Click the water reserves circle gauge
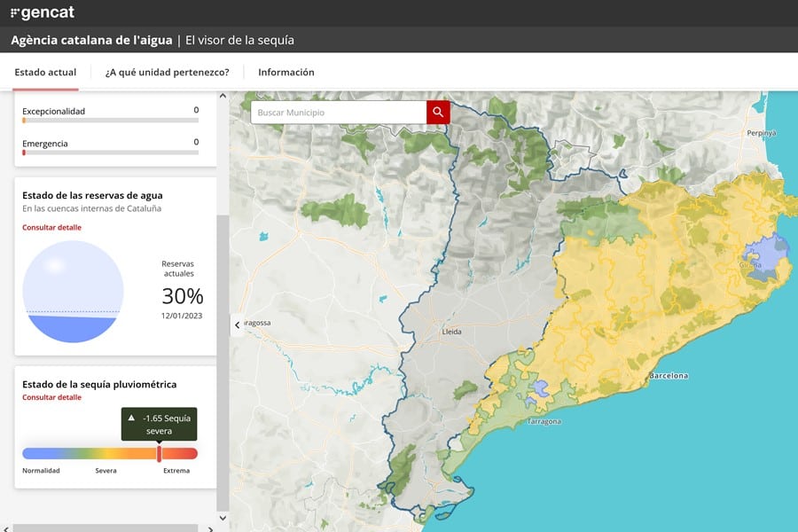This screenshot has width=798, height=532. pyautogui.click(x=72, y=292)
